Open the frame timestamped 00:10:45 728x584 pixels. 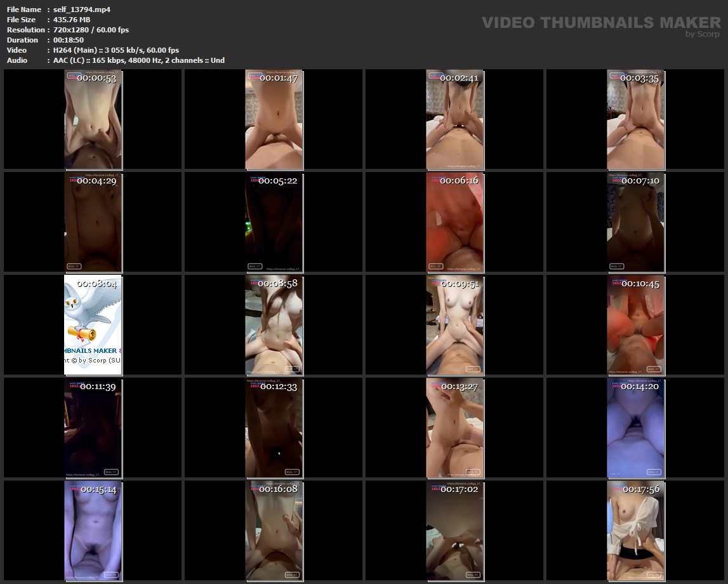tap(635, 325)
